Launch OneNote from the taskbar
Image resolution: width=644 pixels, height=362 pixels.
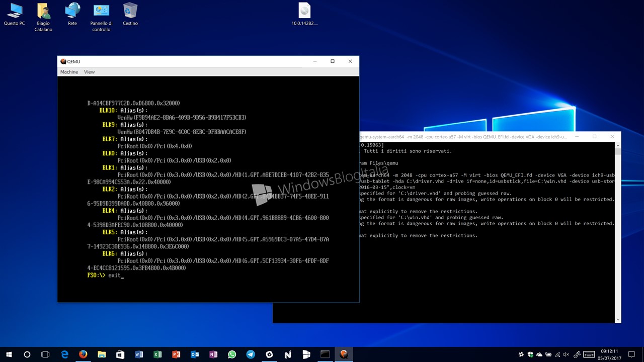click(213, 354)
